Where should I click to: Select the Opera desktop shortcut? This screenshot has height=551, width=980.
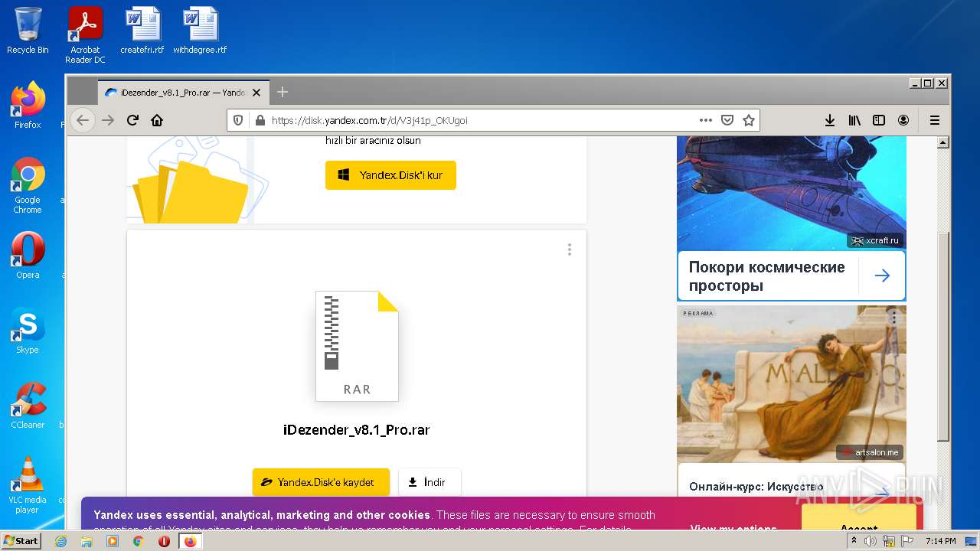coord(28,256)
